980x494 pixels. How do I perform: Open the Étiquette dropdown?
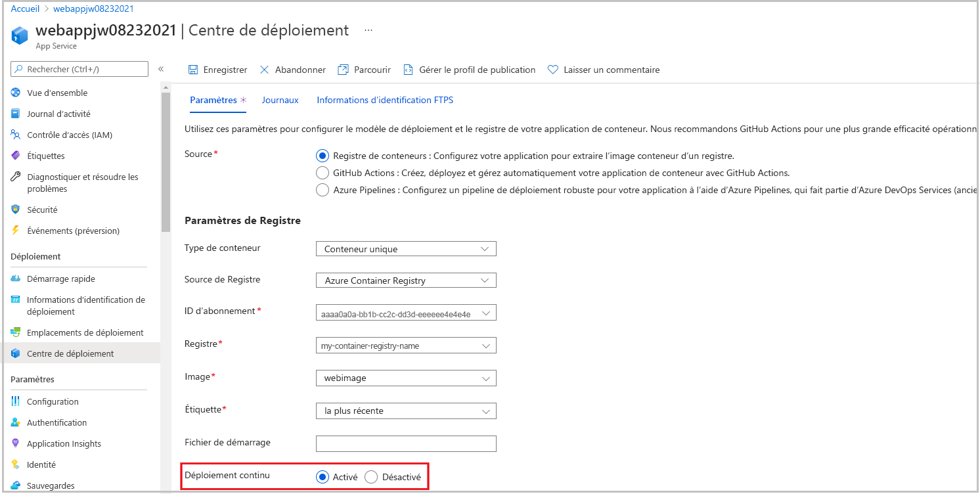click(x=406, y=411)
